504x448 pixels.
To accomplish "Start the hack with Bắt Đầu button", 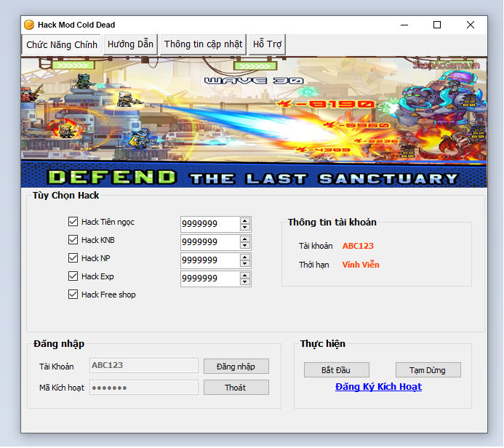I will (337, 370).
